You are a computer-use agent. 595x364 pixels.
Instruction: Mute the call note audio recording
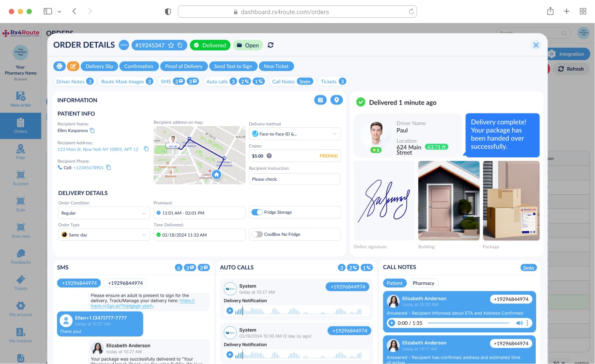coord(519,323)
